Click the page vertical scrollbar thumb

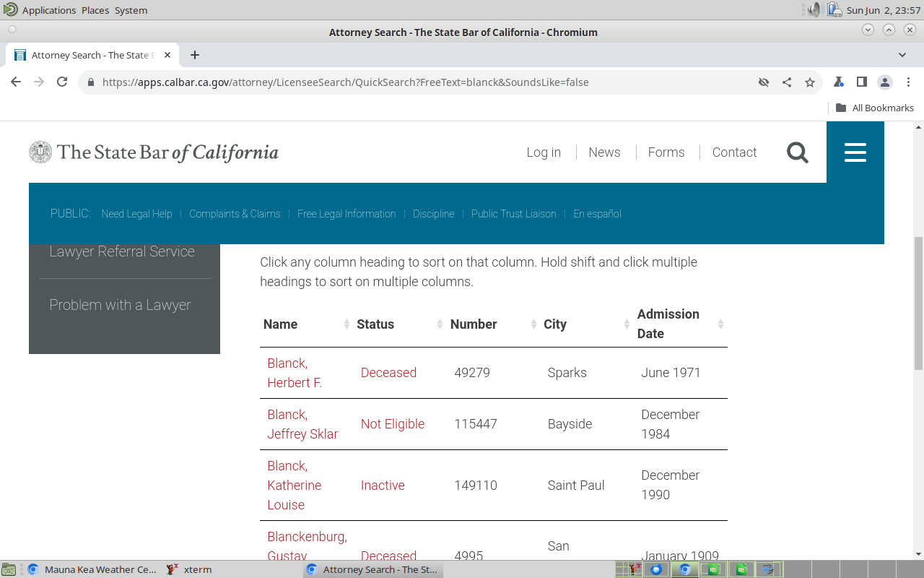click(918, 302)
